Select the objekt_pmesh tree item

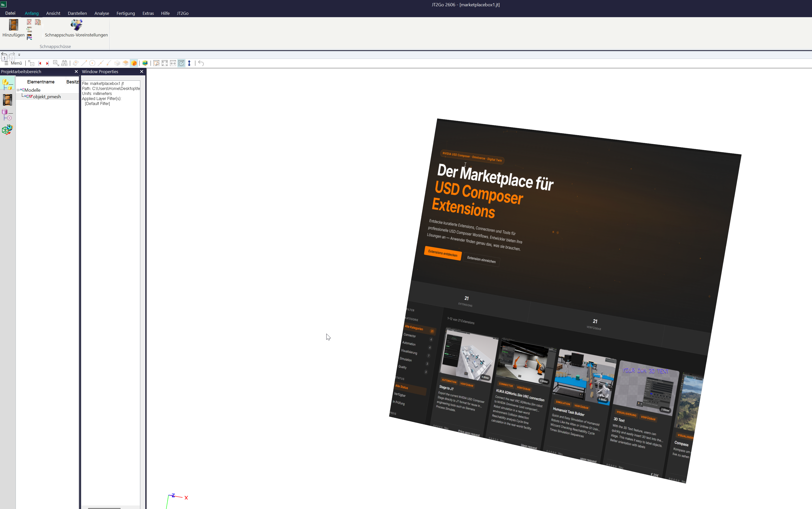point(47,97)
